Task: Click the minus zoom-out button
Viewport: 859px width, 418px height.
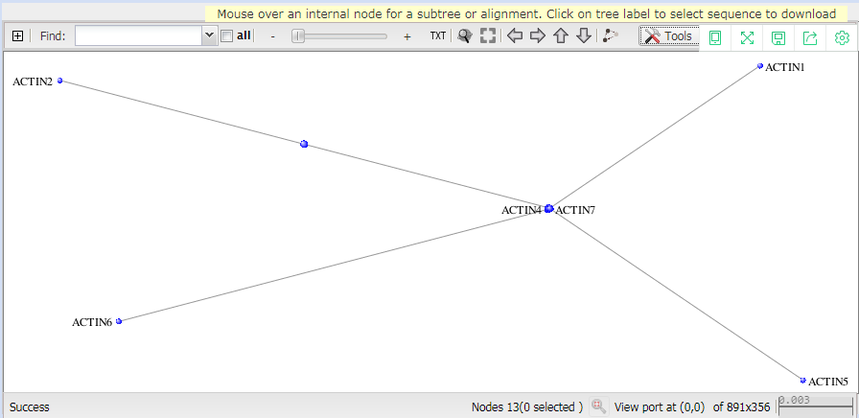Action: [273, 36]
